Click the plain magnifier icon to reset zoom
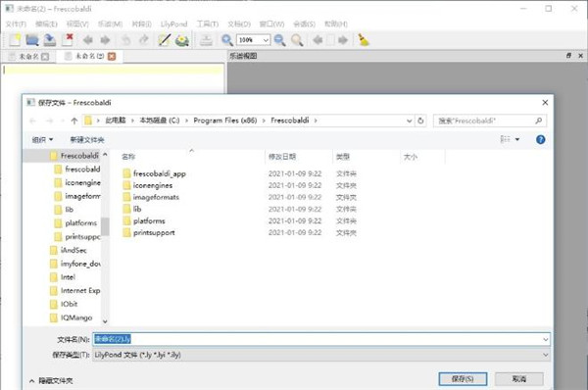 [297, 40]
